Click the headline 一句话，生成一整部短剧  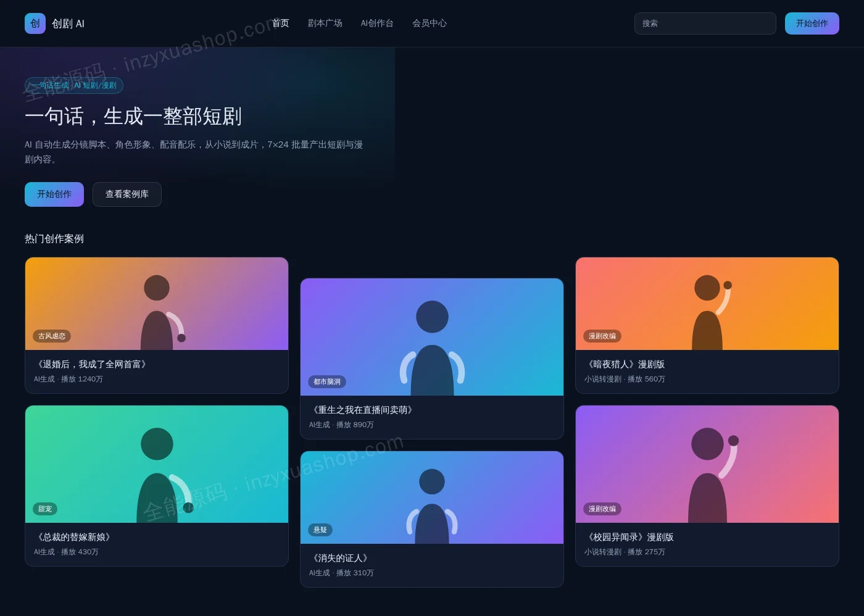point(133,116)
